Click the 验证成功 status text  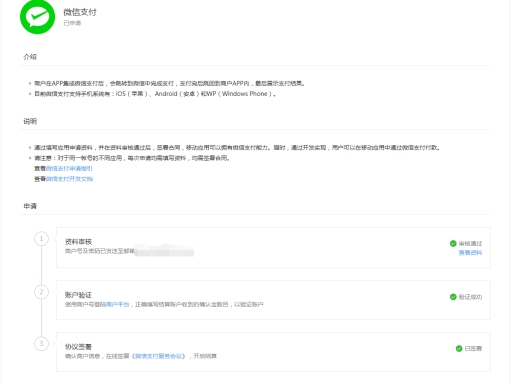pyautogui.click(x=470, y=297)
